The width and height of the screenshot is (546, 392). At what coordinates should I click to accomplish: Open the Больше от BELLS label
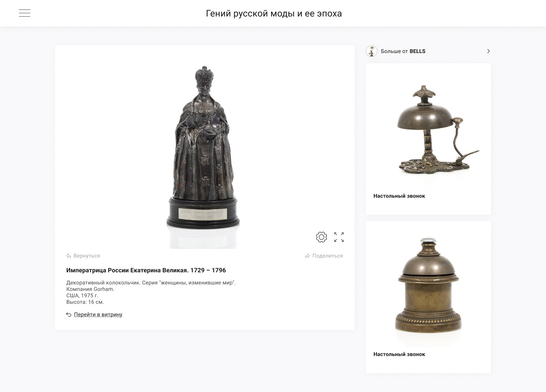point(403,51)
